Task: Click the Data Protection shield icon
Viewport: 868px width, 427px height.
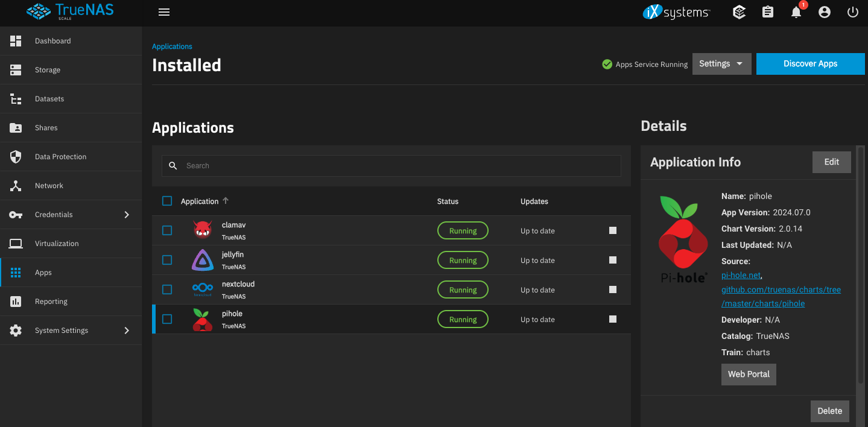Action: click(x=16, y=157)
